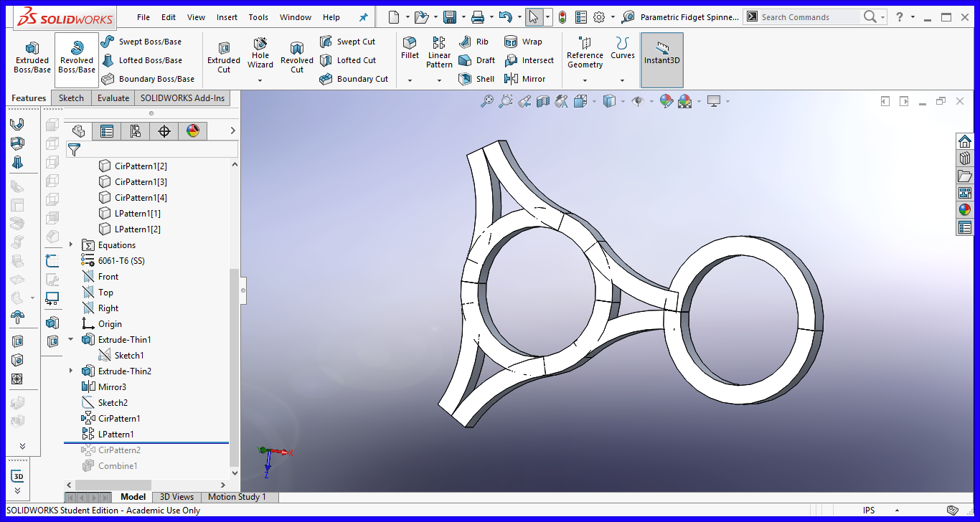
Task: Toggle Instant3D mode off
Action: 661,60
